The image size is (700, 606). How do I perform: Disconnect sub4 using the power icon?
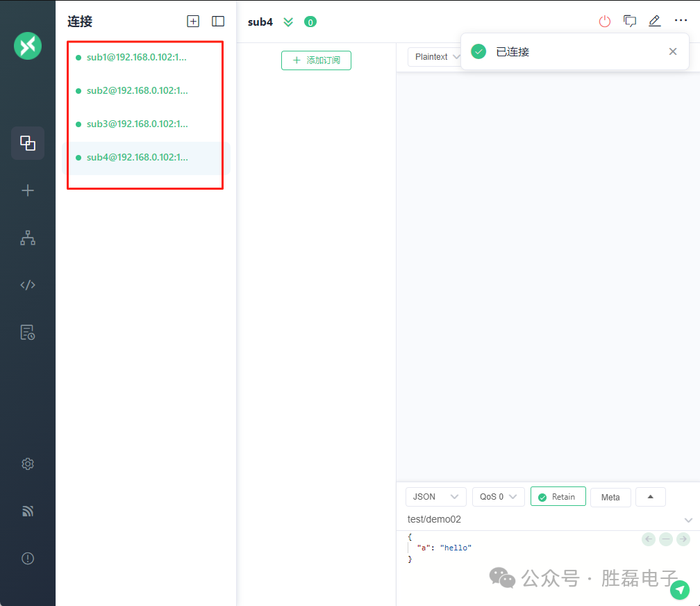point(604,21)
